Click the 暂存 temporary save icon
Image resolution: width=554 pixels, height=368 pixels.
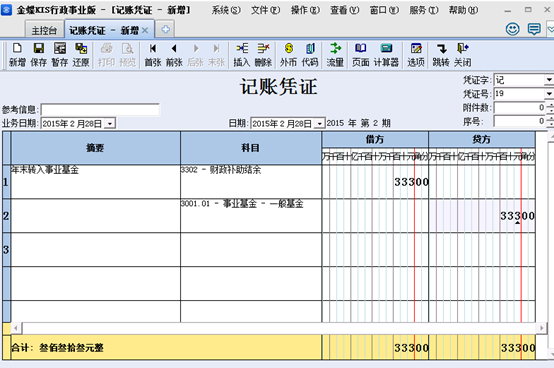click(60, 55)
